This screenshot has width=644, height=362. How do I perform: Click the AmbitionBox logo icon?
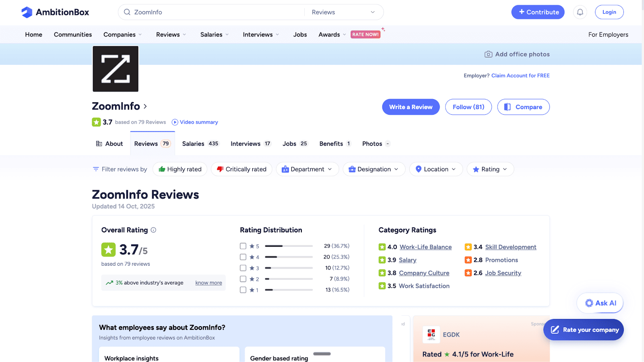click(27, 12)
